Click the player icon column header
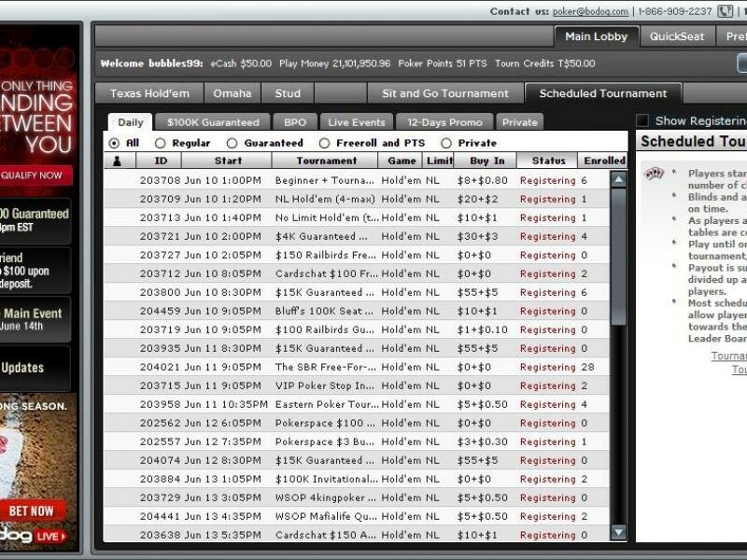Screen dimensions: 747x560 (x=117, y=161)
